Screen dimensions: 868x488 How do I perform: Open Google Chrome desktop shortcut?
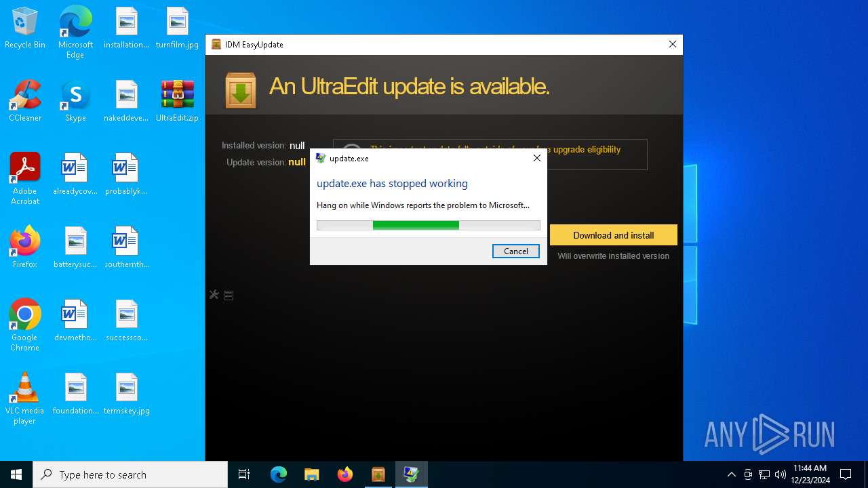(x=25, y=325)
